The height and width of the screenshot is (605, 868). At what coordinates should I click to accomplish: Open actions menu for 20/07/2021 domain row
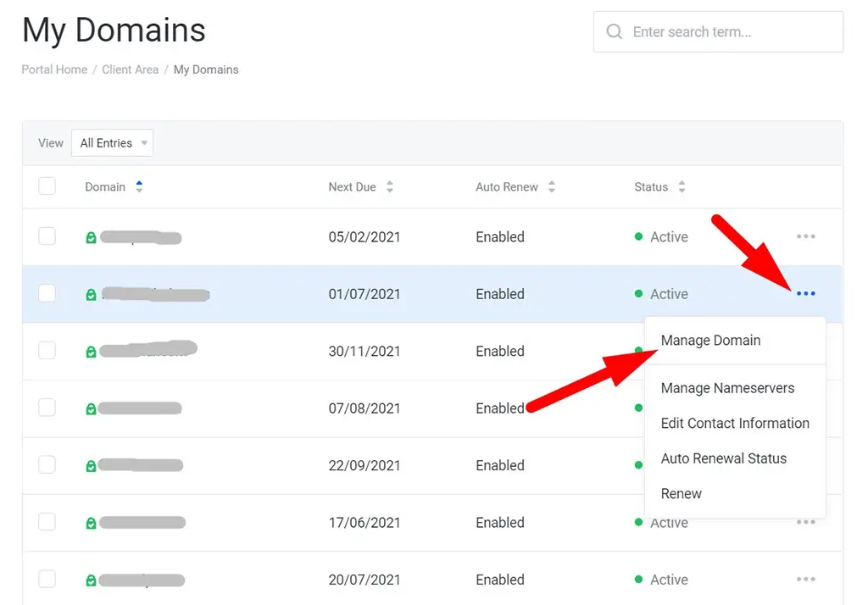point(805,579)
